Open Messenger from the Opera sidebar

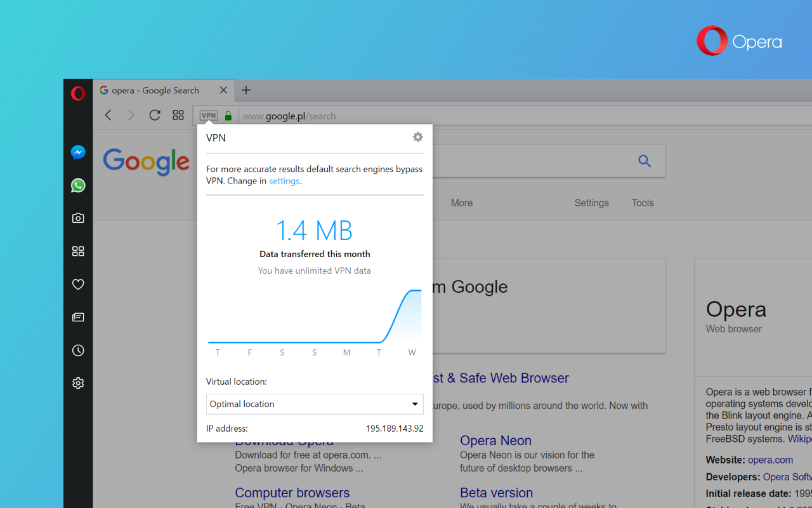coord(78,152)
